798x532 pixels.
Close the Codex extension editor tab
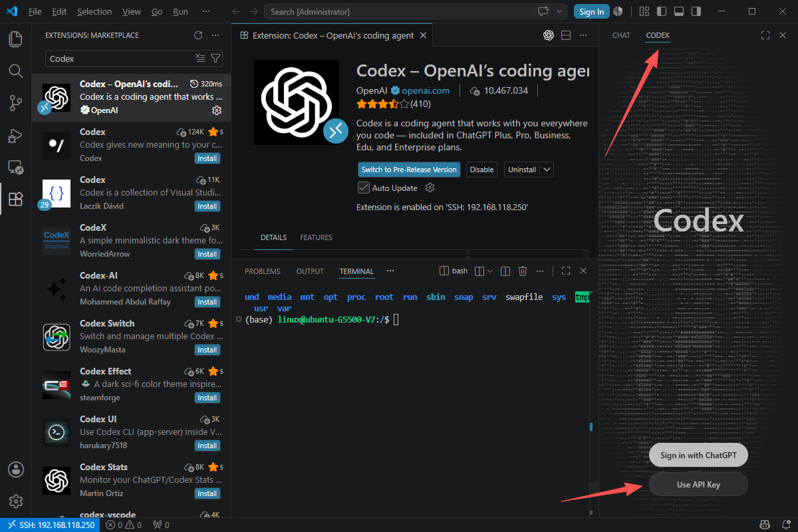pos(424,35)
